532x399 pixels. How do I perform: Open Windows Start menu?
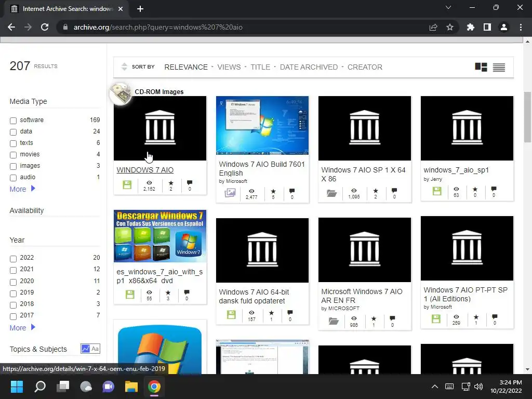point(17,387)
